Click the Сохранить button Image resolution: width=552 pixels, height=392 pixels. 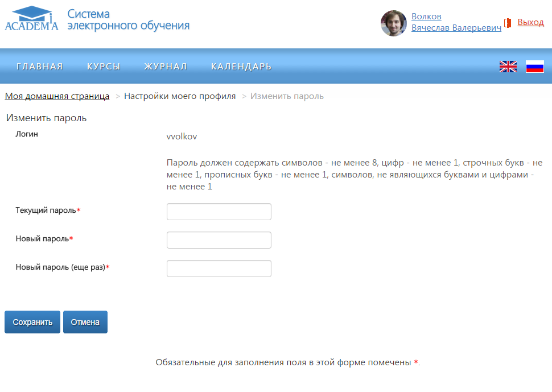pyautogui.click(x=32, y=322)
